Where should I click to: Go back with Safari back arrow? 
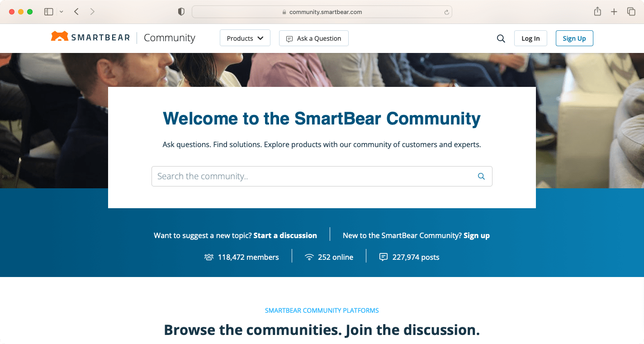click(76, 12)
